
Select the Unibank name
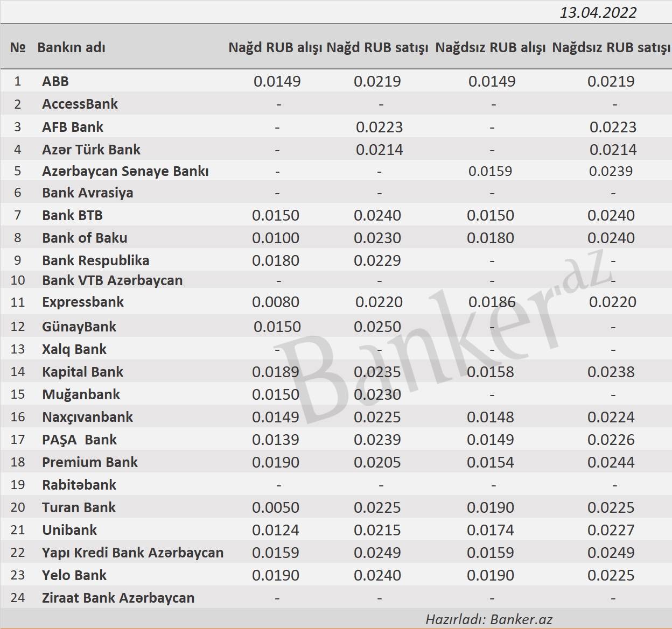point(69,530)
